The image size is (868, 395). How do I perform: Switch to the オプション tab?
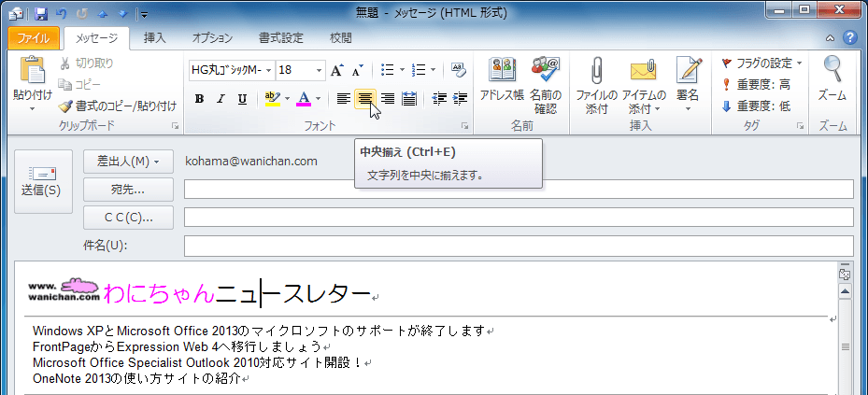(x=212, y=38)
